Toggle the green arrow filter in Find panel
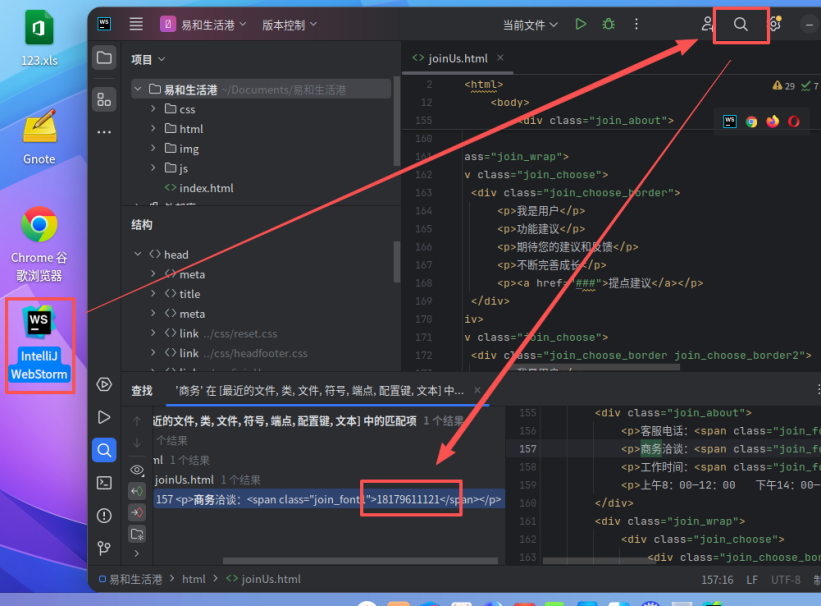The width and height of the screenshot is (821, 606). 137,491
